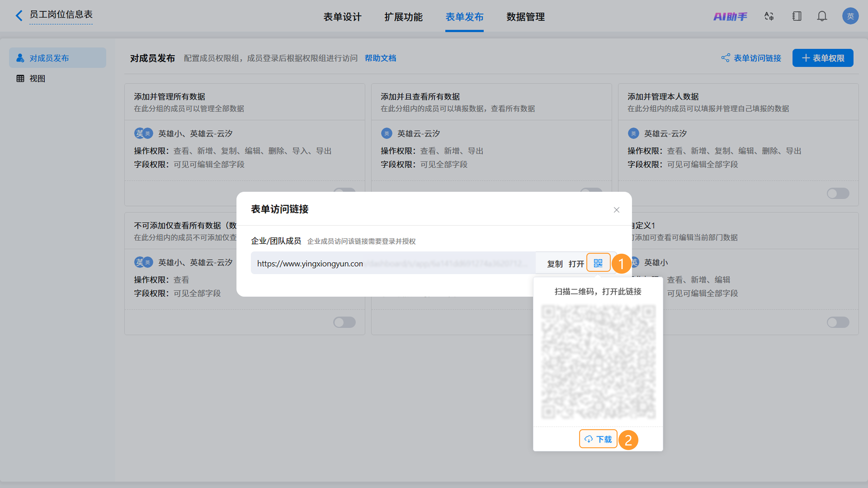Click the dialog label 企业/团队成员
Image resolution: width=868 pixels, height=488 pixels.
(276, 241)
